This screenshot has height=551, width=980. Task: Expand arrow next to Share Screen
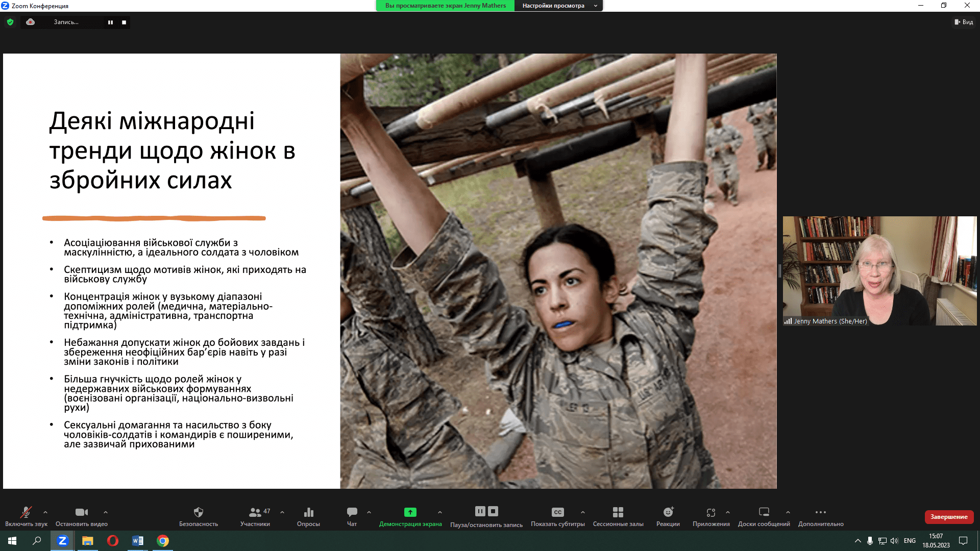440,512
